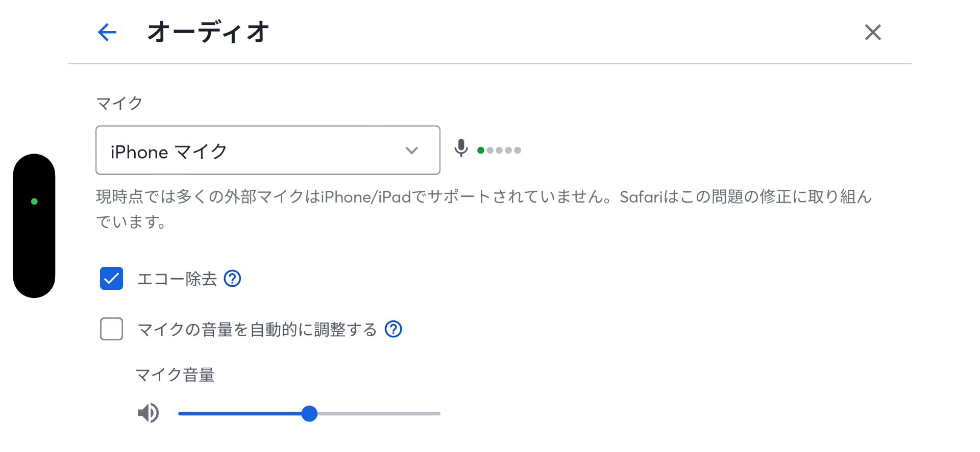This screenshot has width=980, height=452.
Task: Click the back arrow to leave audio settings
Action: click(107, 32)
